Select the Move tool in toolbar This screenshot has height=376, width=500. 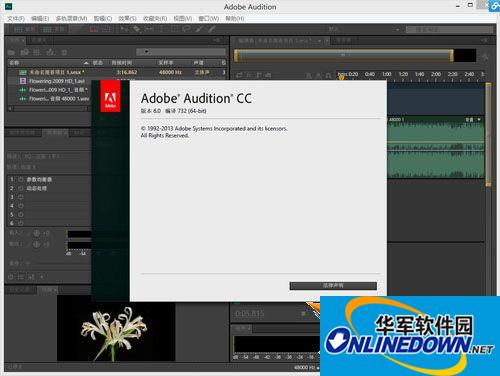click(124, 29)
